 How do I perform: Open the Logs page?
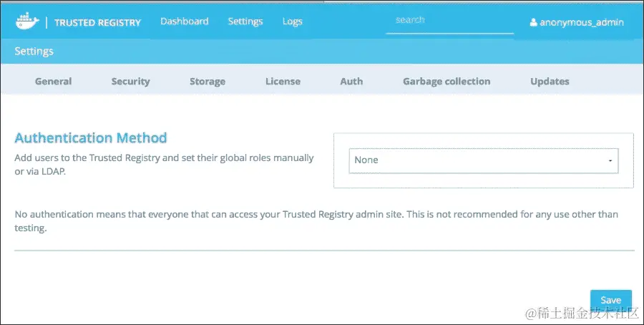293,21
